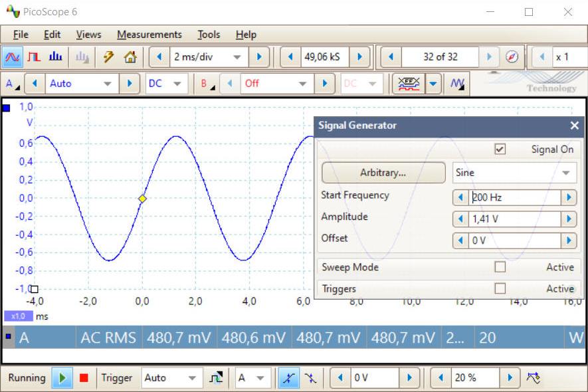The height and width of the screenshot is (392, 588).
Task: Open the Measurements menu
Action: [149, 35]
